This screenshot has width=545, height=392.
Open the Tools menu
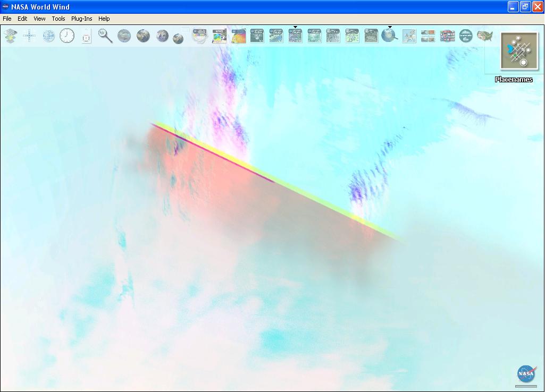point(58,19)
